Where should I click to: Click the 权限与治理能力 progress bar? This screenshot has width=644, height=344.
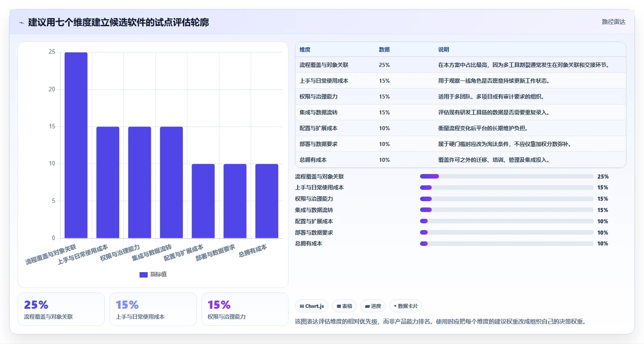coord(507,199)
